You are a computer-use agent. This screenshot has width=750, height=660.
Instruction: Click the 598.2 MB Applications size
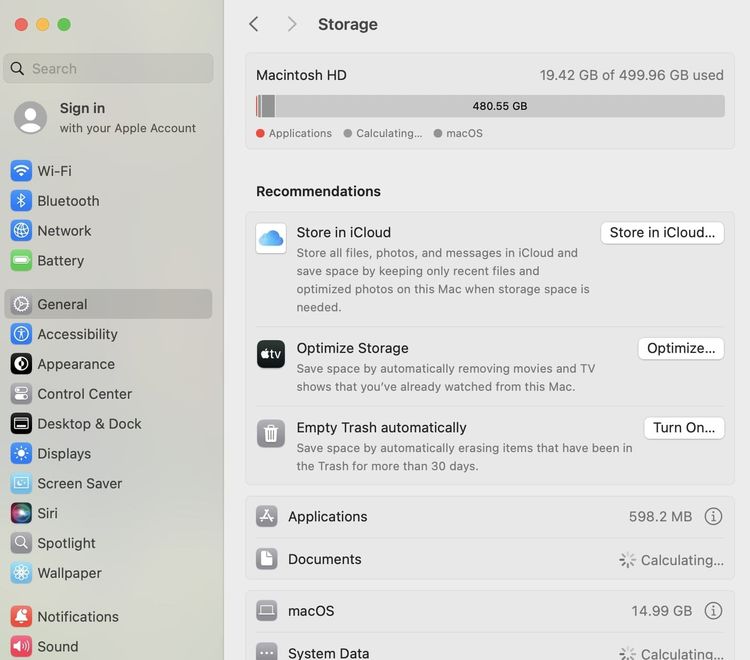[x=660, y=517]
